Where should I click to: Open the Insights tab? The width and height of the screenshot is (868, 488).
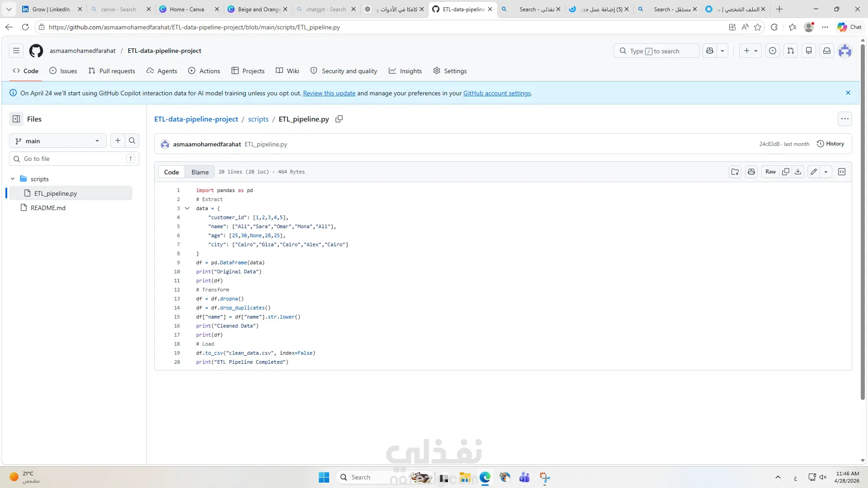point(406,71)
